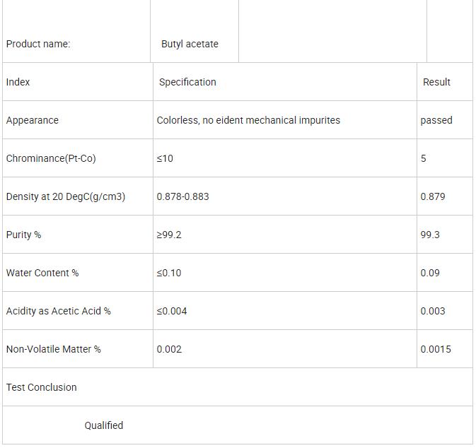The width and height of the screenshot is (476, 448).
Task: Click the "0.879" density result
Action: tap(433, 196)
